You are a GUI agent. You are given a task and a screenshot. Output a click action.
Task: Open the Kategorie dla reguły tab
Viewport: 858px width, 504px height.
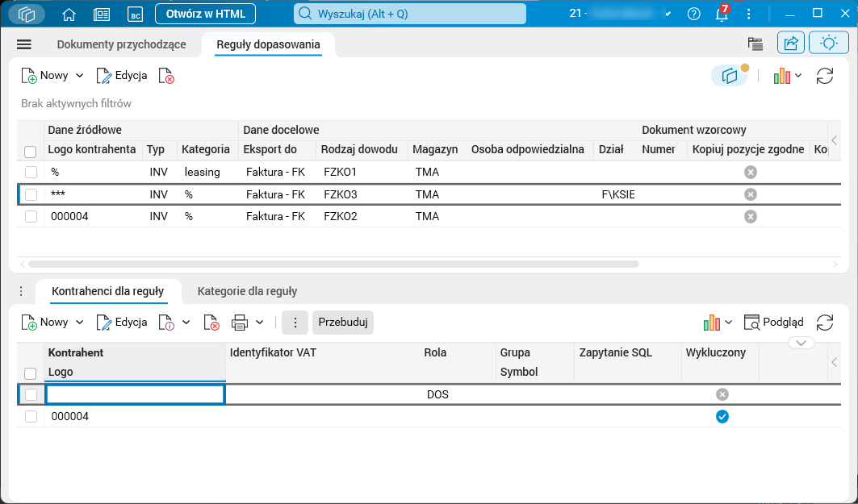coord(247,291)
